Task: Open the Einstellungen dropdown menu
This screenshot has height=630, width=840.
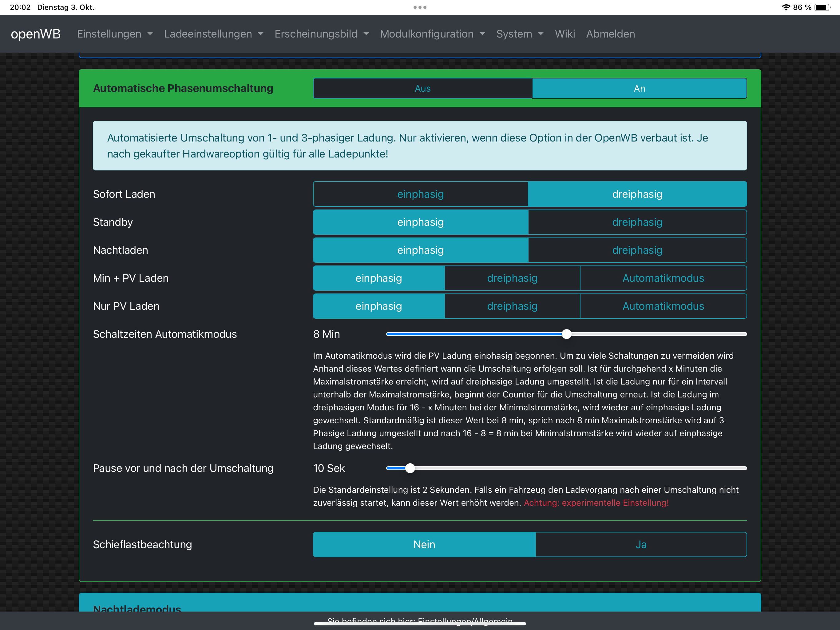Action: (115, 34)
